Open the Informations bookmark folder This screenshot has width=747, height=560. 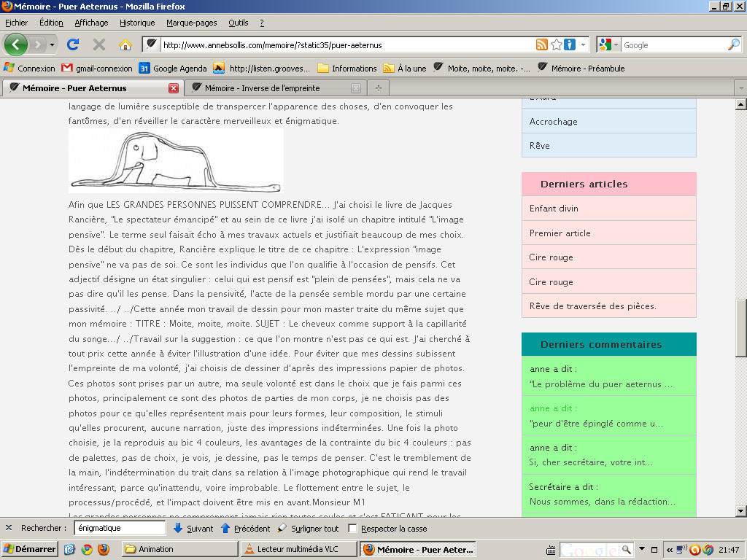point(347,68)
